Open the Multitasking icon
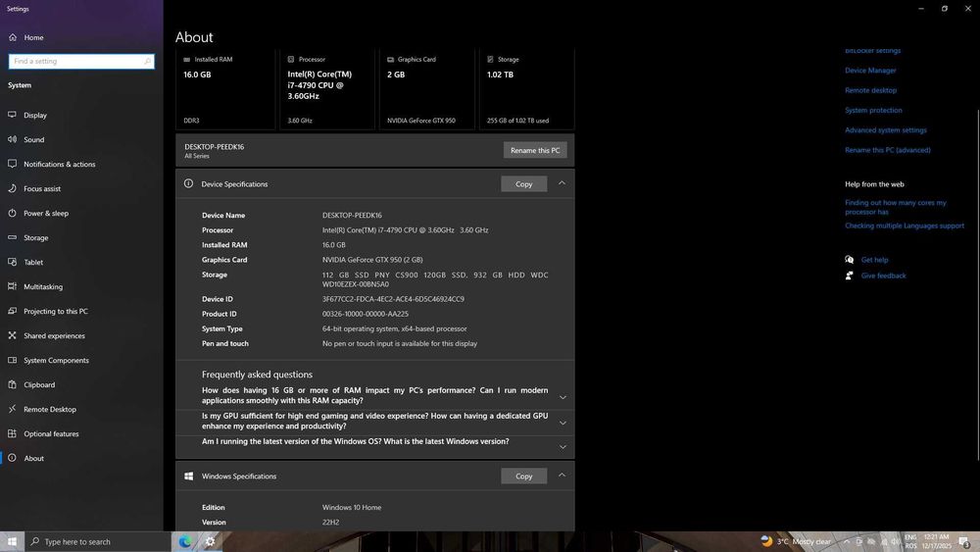Viewport: 980px width, 552px height. click(12, 286)
